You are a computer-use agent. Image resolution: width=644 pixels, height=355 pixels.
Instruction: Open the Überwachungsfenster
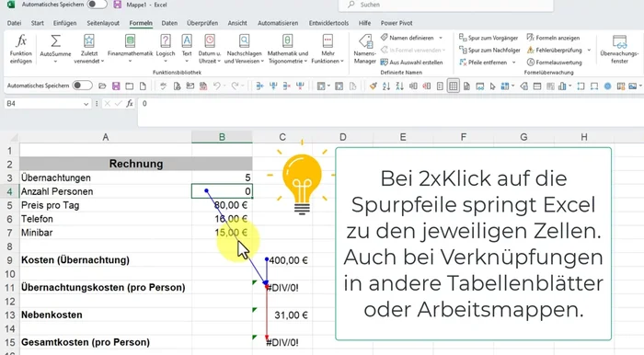pos(619,49)
